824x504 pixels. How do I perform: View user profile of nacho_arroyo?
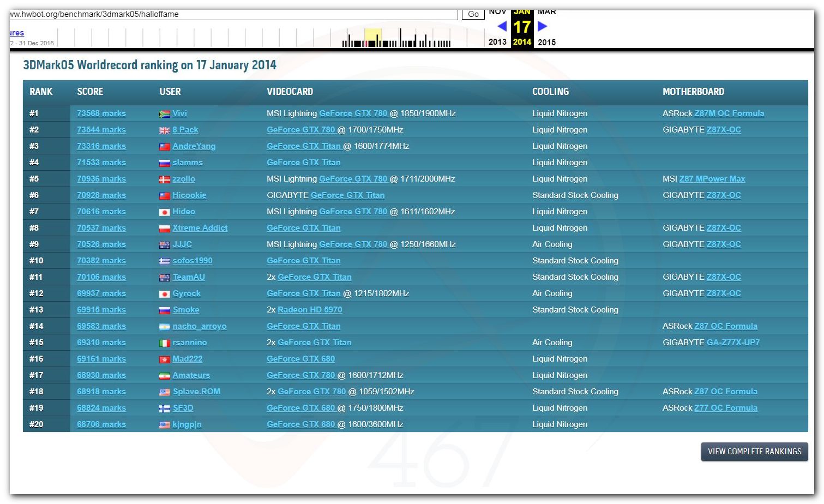(x=200, y=326)
